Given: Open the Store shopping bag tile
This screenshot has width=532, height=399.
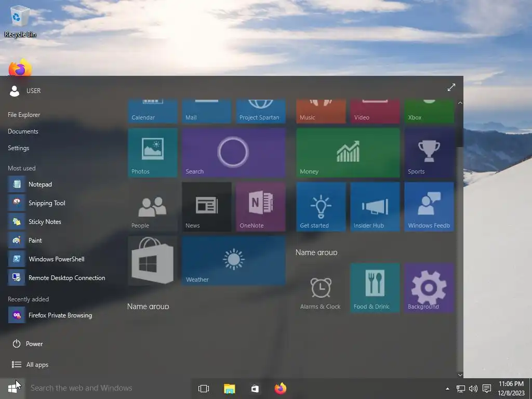Looking at the screenshot, I should pyautogui.click(x=153, y=261).
